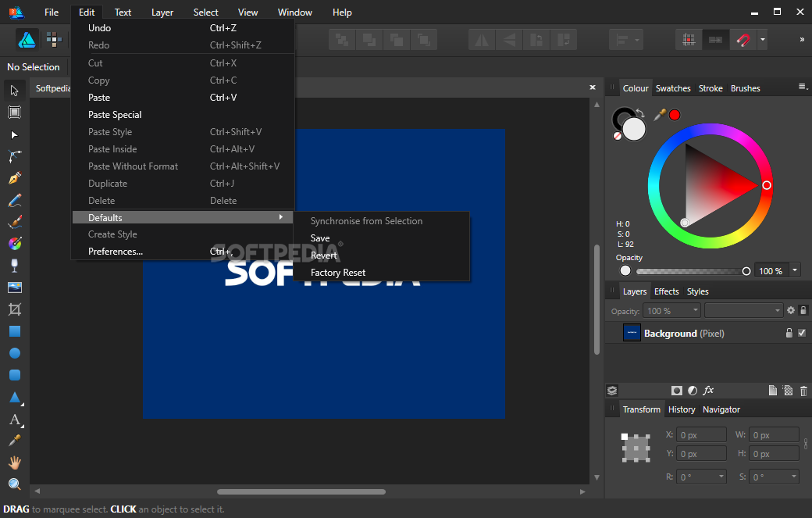Open rotation R value dropdown

click(x=721, y=477)
